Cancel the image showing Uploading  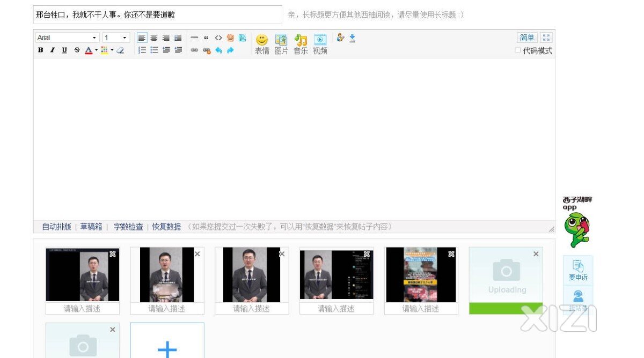pos(536,253)
